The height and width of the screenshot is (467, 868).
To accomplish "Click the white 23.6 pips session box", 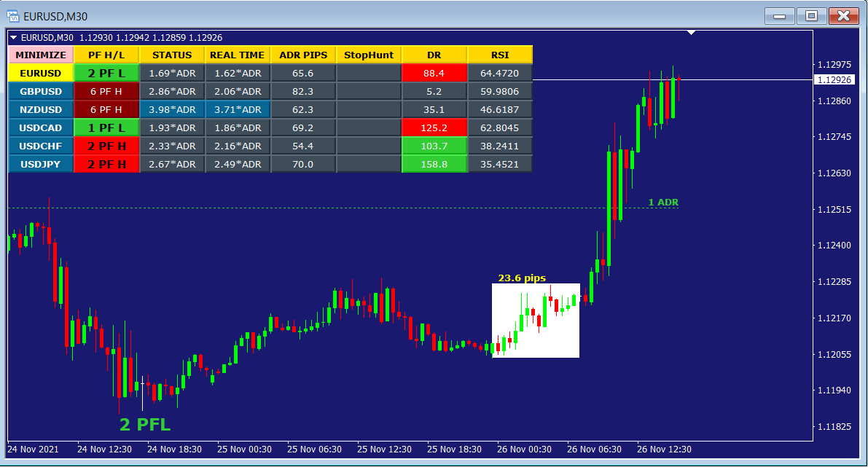I will coord(536,321).
